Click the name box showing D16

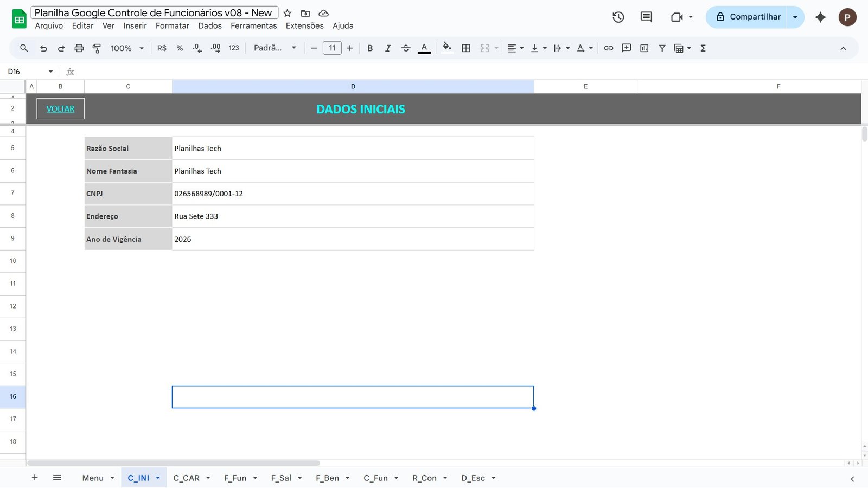pyautogui.click(x=24, y=71)
